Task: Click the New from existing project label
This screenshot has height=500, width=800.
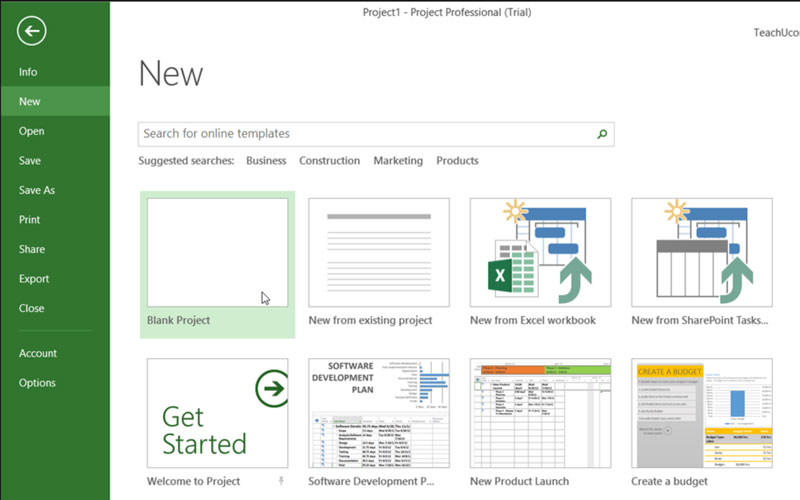Action: click(x=370, y=320)
